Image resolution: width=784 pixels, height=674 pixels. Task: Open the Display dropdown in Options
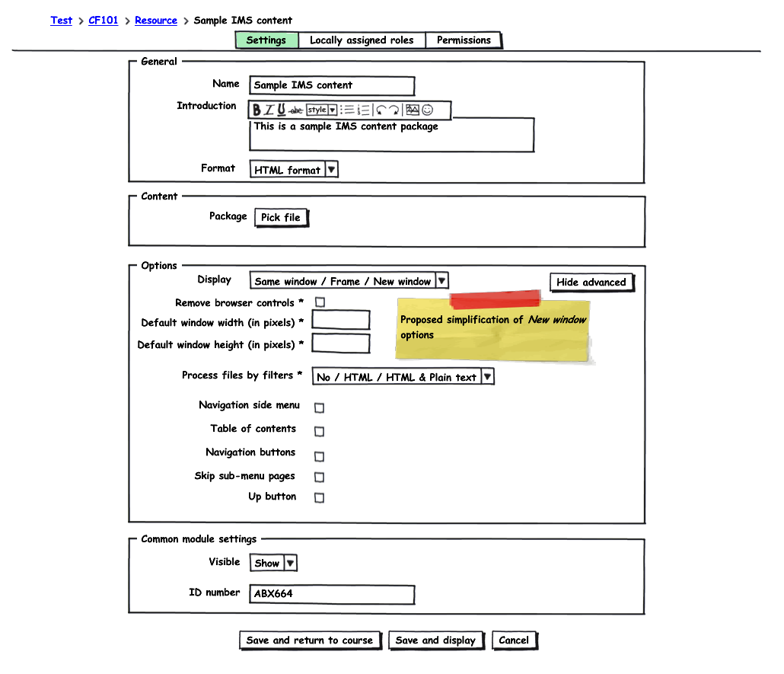[x=349, y=281]
